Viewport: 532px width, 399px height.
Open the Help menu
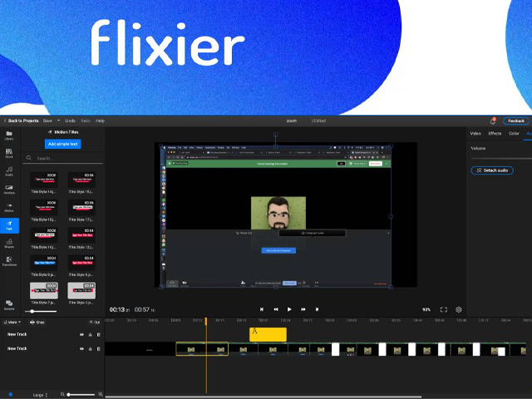100,121
